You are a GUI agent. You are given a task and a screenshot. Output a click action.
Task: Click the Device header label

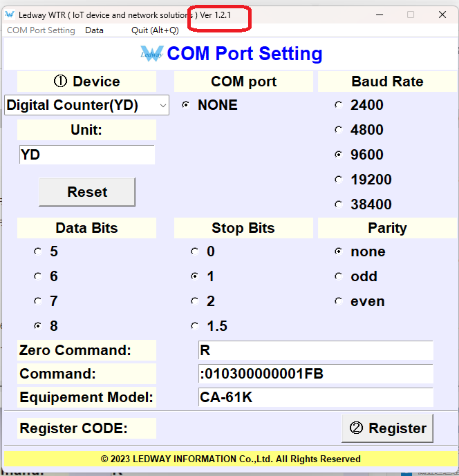[87, 82]
